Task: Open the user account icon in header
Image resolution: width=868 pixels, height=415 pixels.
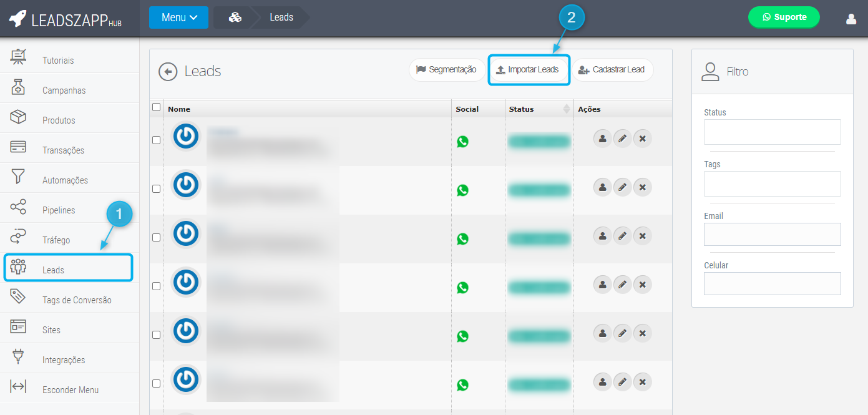Action: pyautogui.click(x=851, y=19)
